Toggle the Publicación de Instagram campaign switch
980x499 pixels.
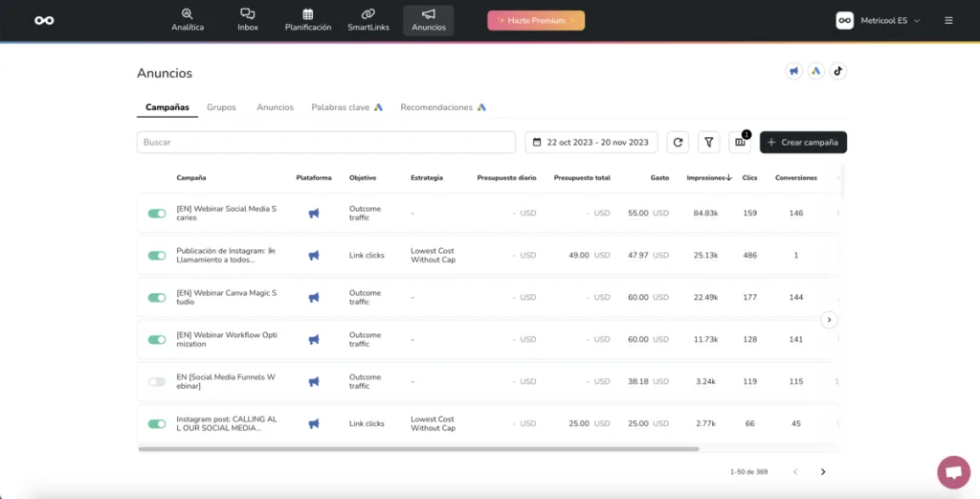coord(157,255)
